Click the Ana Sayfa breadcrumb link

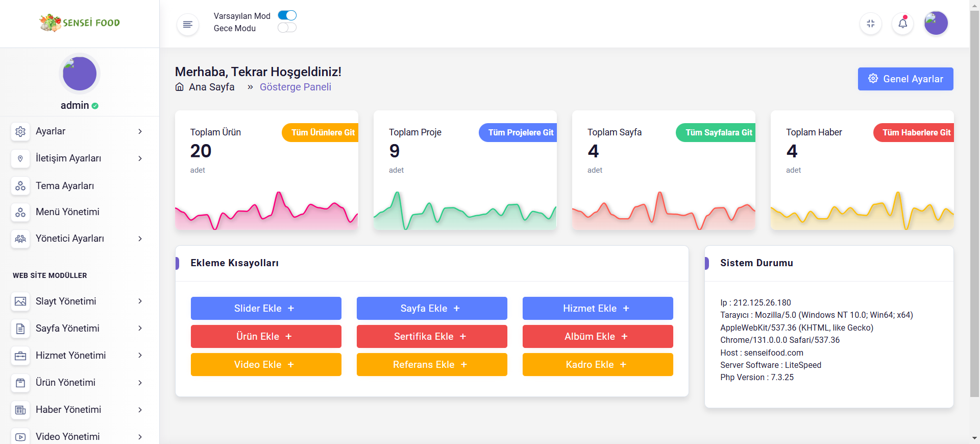[x=211, y=87]
